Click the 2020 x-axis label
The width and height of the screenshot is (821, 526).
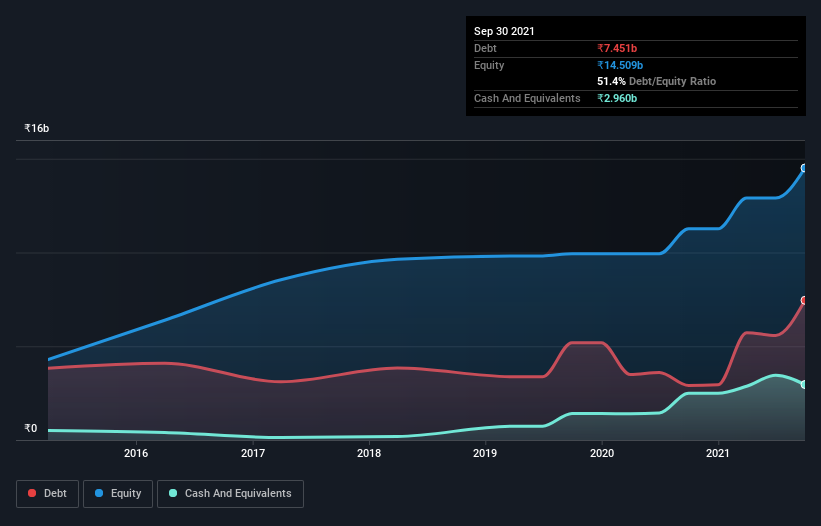pyautogui.click(x=602, y=453)
